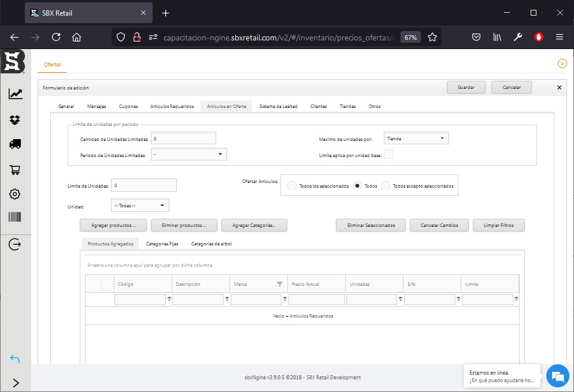Click the logout arrow icon in sidebar
The width and height of the screenshot is (574, 392).
pos(16,244)
